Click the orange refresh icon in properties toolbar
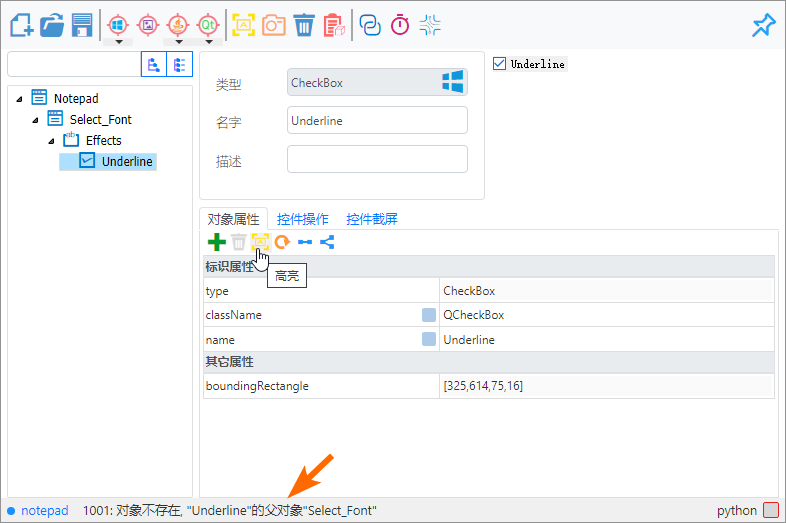Image resolution: width=786 pixels, height=523 pixels. tap(282, 242)
